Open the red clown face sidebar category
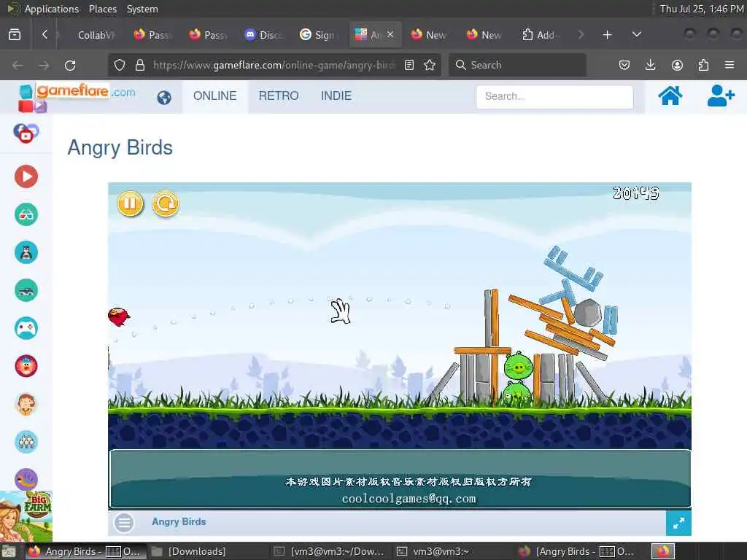Screen dimensions: 747x560 [x=26, y=366]
